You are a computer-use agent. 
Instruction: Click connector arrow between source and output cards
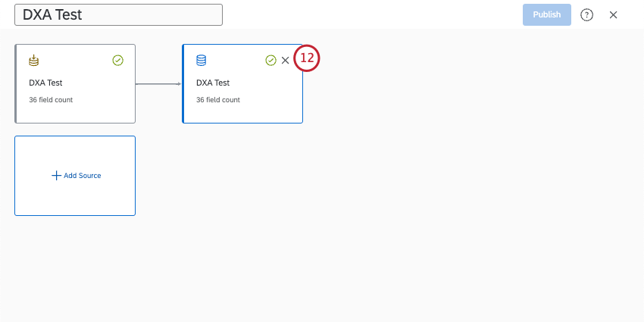coord(158,84)
